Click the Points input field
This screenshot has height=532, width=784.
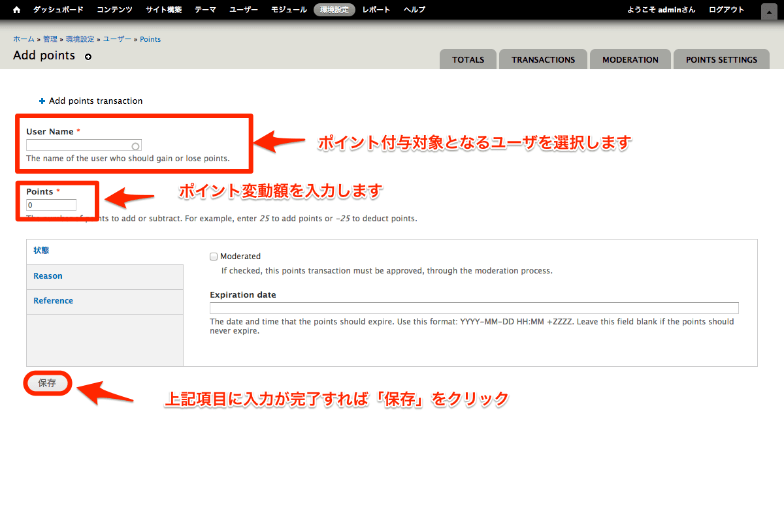52,205
